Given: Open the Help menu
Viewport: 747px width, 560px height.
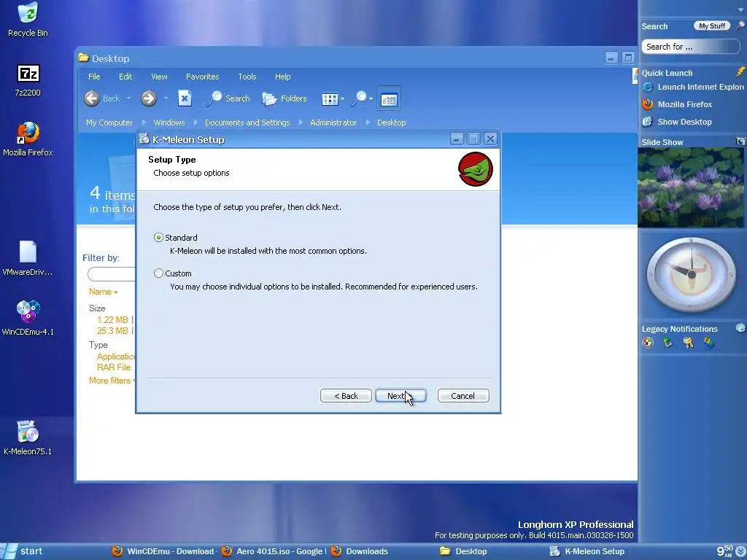Looking at the screenshot, I should pyautogui.click(x=282, y=77).
